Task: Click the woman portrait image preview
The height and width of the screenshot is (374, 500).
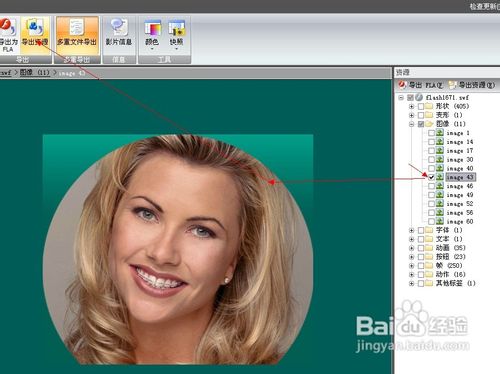Action: pos(178,249)
